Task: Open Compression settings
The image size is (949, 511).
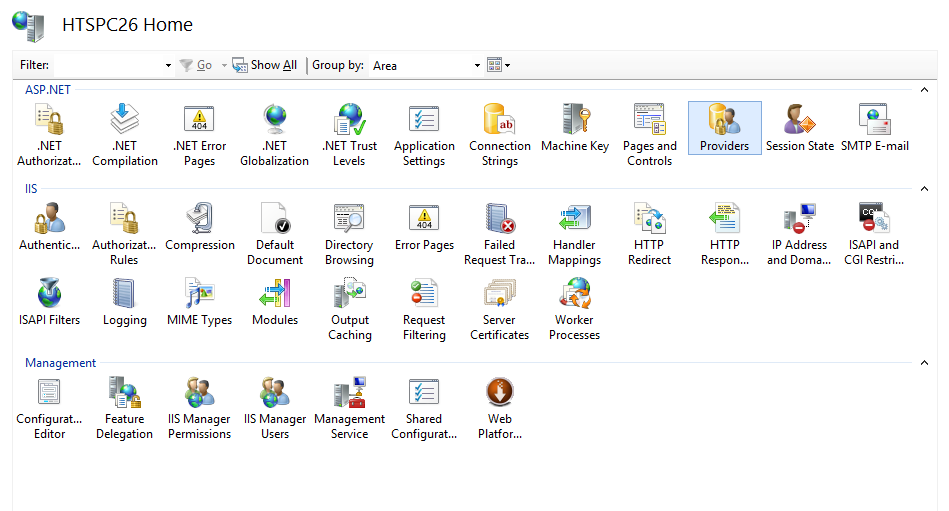Action: click(x=200, y=227)
